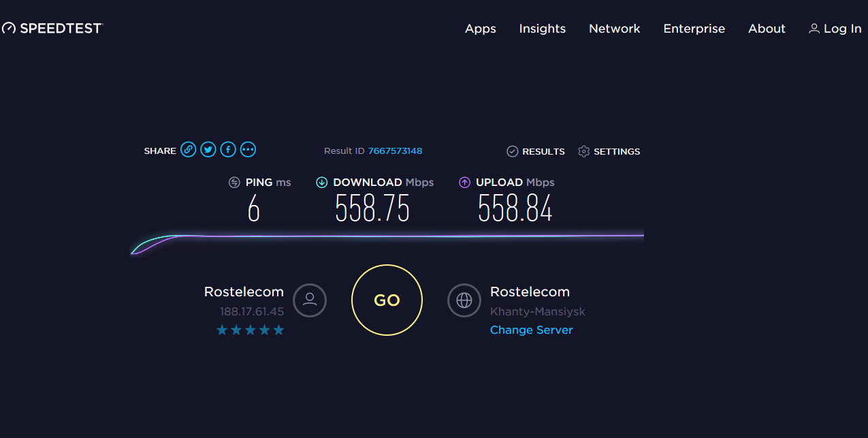Open more share options ellipsis icon
The image size is (868, 438).
tap(248, 150)
